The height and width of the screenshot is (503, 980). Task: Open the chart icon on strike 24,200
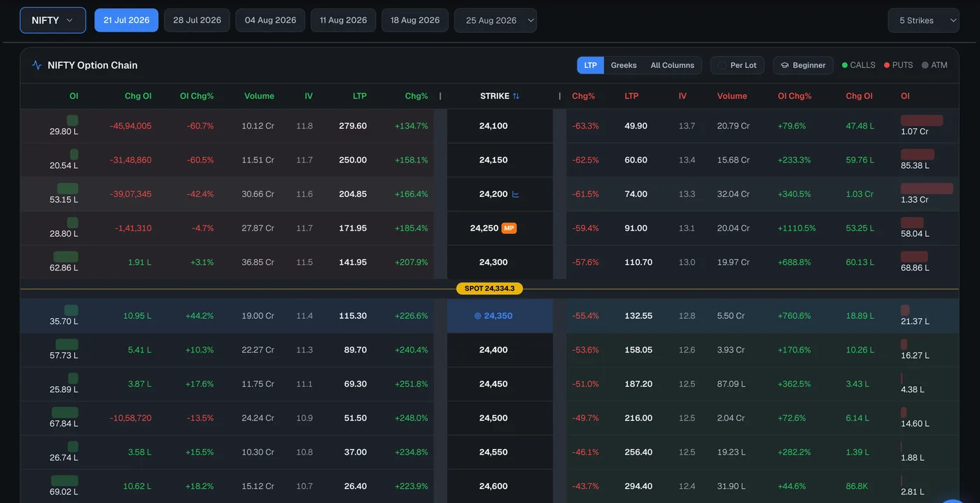(516, 194)
